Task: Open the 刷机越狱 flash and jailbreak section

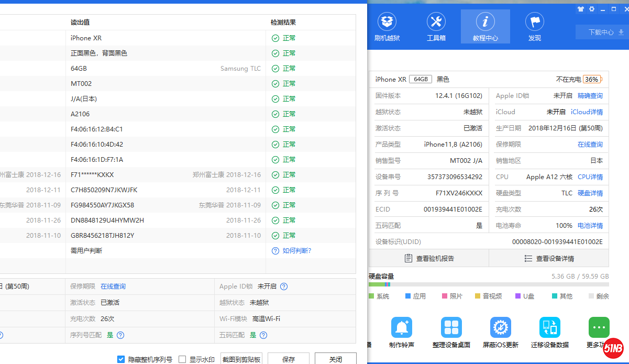Action: pyautogui.click(x=387, y=27)
